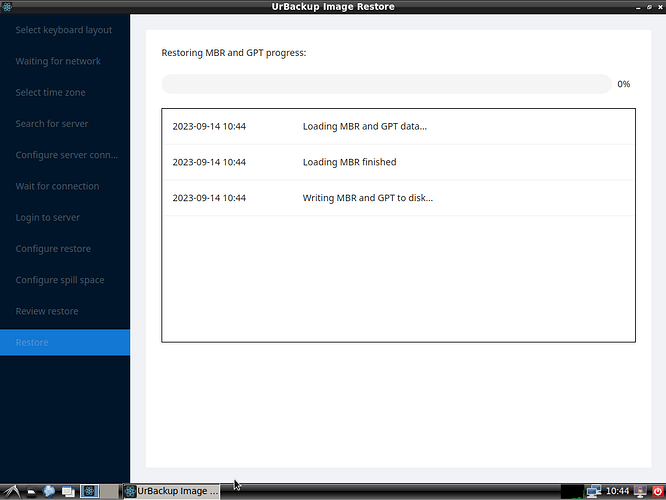Select UrBackup Image taskbar window button
The width and height of the screenshot is (666, 500).
point(172,491)
